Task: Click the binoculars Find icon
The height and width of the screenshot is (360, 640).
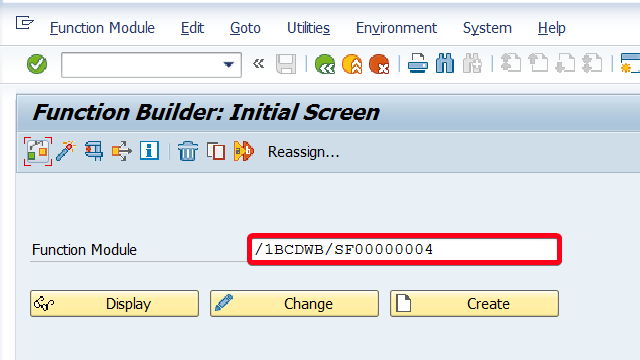Action: [445, 64]
